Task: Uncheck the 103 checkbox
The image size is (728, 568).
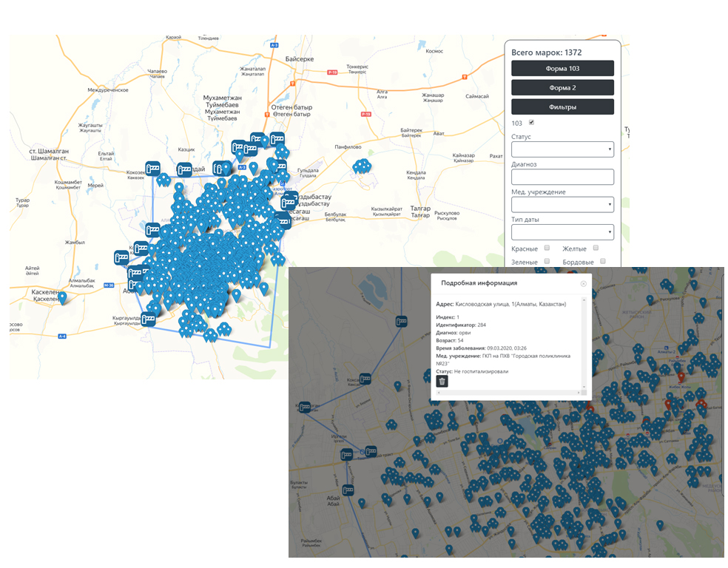Action: click(532, 123)
